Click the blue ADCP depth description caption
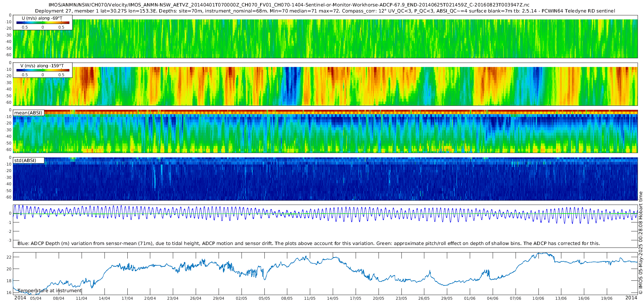644x304 pixels. 309,243
